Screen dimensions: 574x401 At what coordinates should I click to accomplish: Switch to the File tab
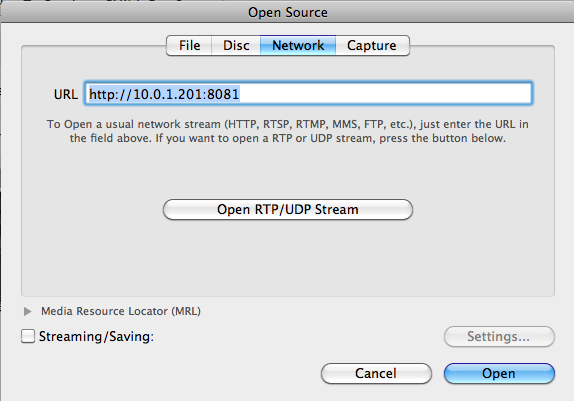(189, 45)
